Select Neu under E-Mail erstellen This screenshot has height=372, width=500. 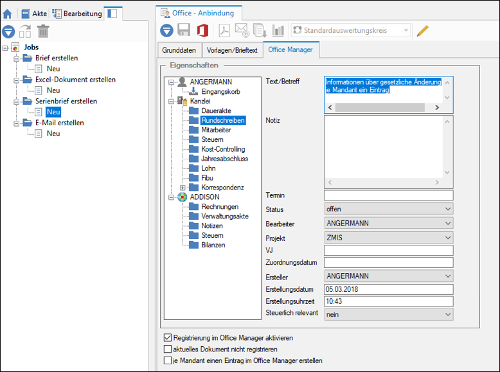pyautogui.click(x=53, y=133)
